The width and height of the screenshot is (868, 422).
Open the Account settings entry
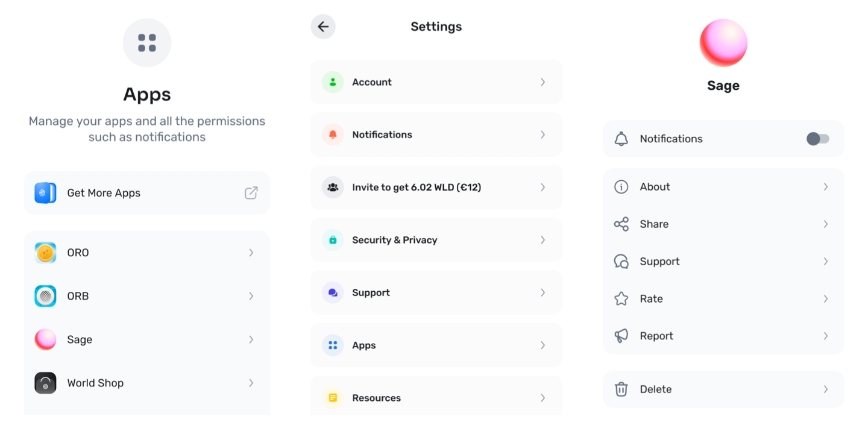pos(436,82)
